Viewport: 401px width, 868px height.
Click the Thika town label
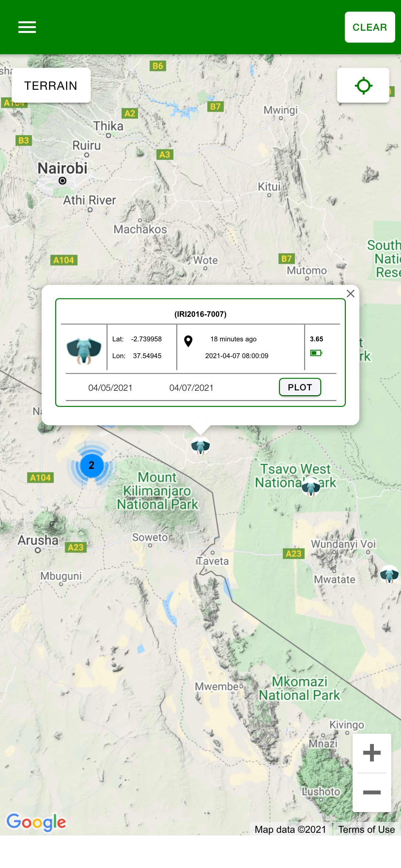[108, 126]
